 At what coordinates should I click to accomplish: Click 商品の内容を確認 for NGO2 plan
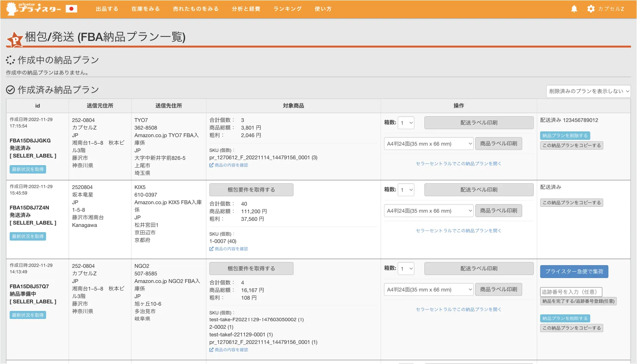(x=229, y=350)
